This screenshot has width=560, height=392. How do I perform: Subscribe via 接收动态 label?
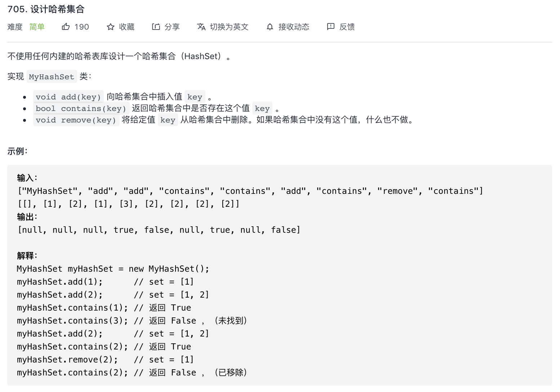pyautogui.click(x=294, y=27)
